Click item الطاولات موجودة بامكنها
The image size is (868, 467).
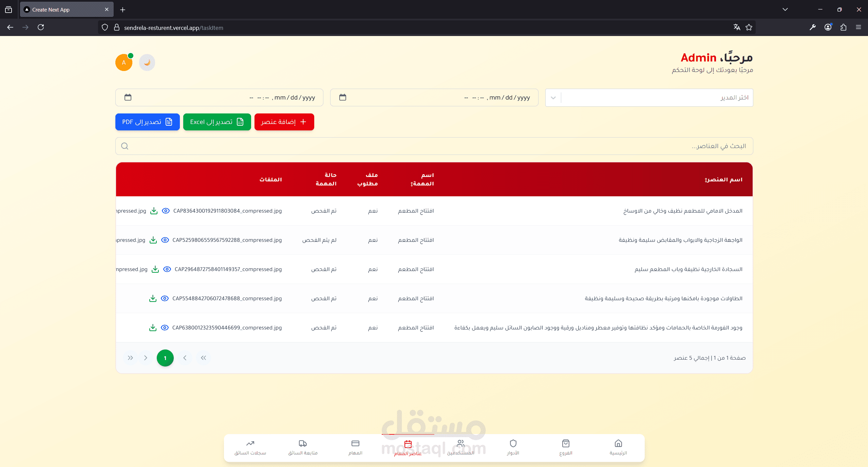663,299
